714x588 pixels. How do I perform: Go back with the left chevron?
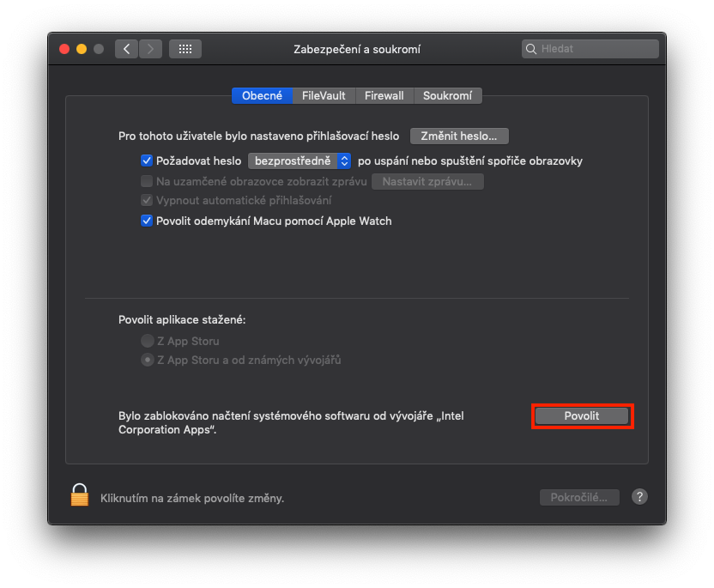pos(127,49)
